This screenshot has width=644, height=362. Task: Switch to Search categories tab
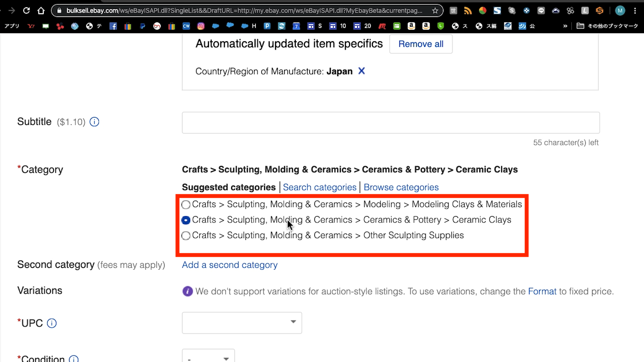tap(319, 187)
